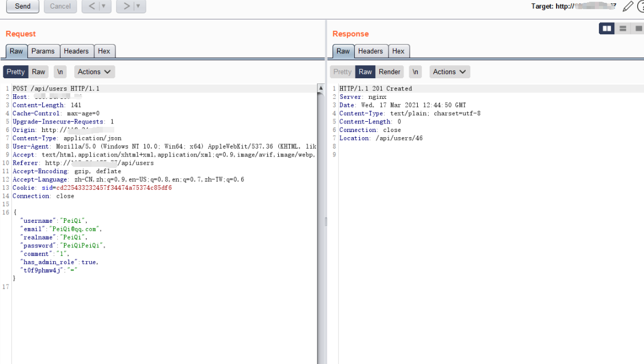Open the help question mark icon
Screen dimensions: 644x364
pyautogui.click(x=641, y=6)
